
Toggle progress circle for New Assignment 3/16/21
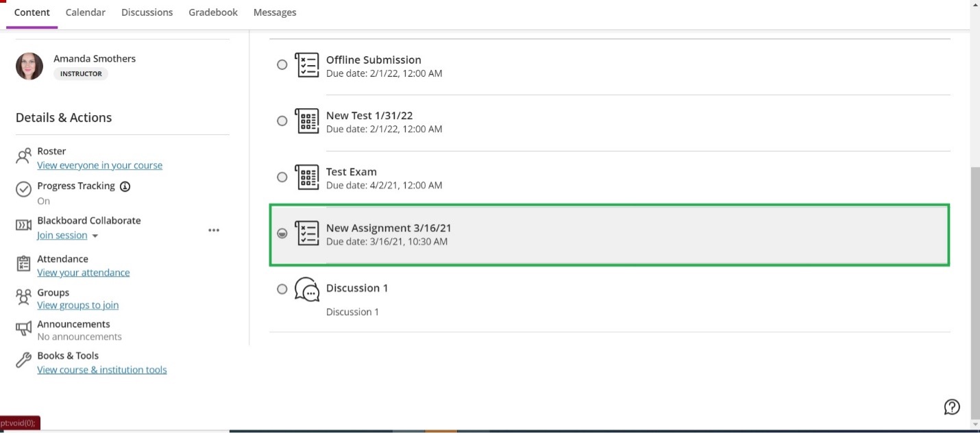(x=282, y=234)
